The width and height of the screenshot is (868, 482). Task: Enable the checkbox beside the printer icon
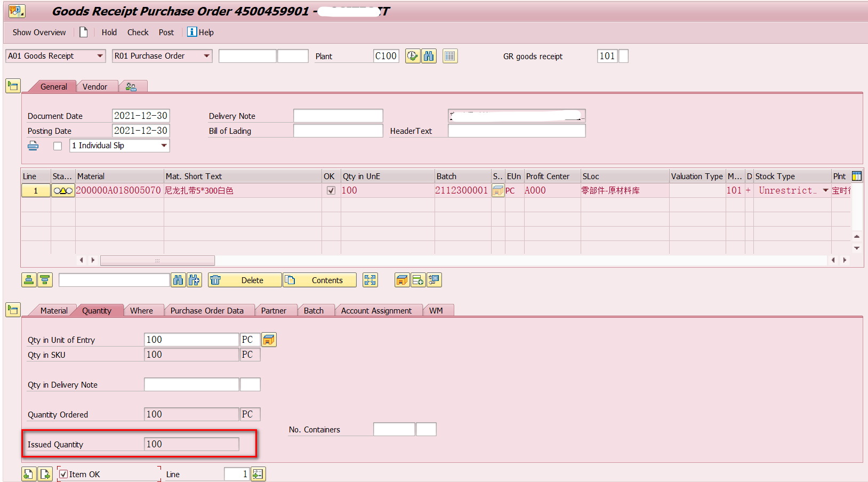point(57,146)
